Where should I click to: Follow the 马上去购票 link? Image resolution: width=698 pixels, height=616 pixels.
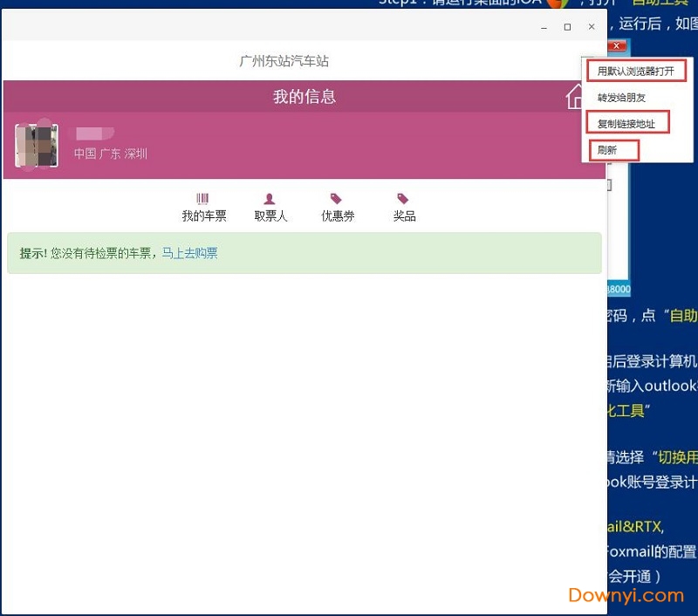pyautogui.click(x=190, y=254)
